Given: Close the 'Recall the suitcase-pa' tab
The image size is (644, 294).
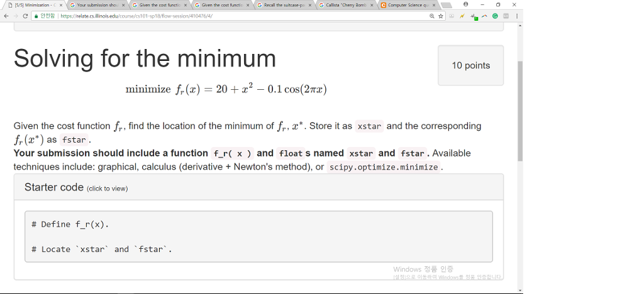Looking at the screenshot, I should click(x=310, y=5).
